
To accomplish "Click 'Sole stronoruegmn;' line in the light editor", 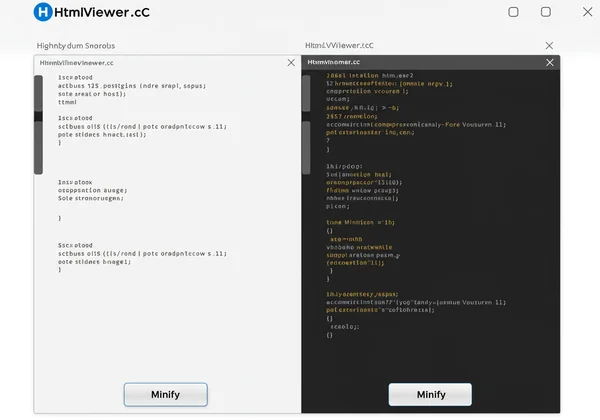I will 91,198.
